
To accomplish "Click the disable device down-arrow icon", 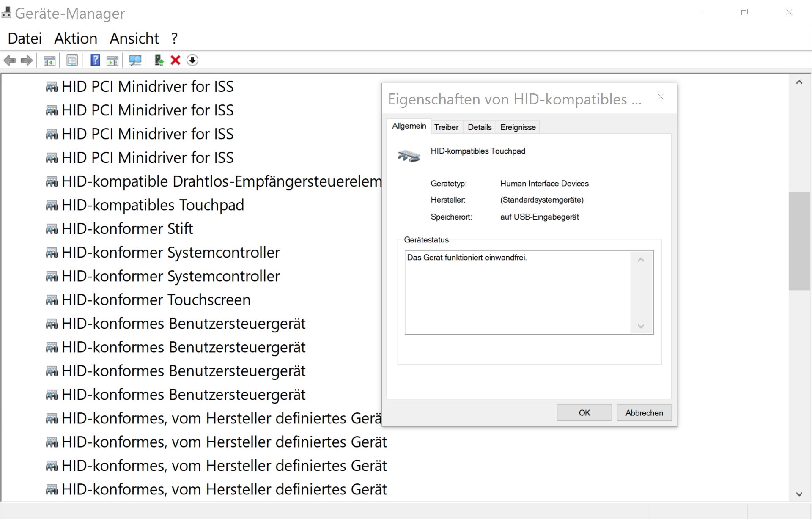I will [192, 60].
